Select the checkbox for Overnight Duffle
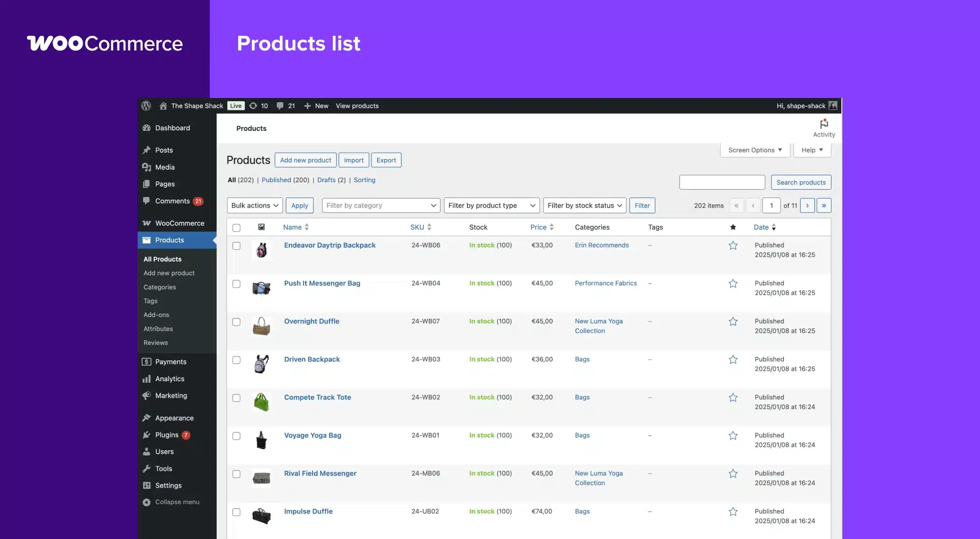Image resolution: width=980 pixels, height=539 pixels. pos(237,322)
